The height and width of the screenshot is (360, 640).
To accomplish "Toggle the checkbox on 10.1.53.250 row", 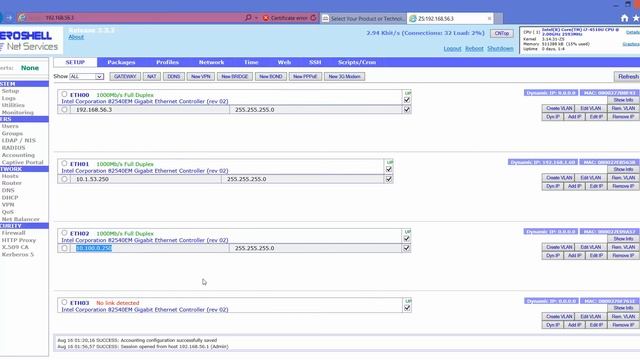I will (x=389, y=179).
